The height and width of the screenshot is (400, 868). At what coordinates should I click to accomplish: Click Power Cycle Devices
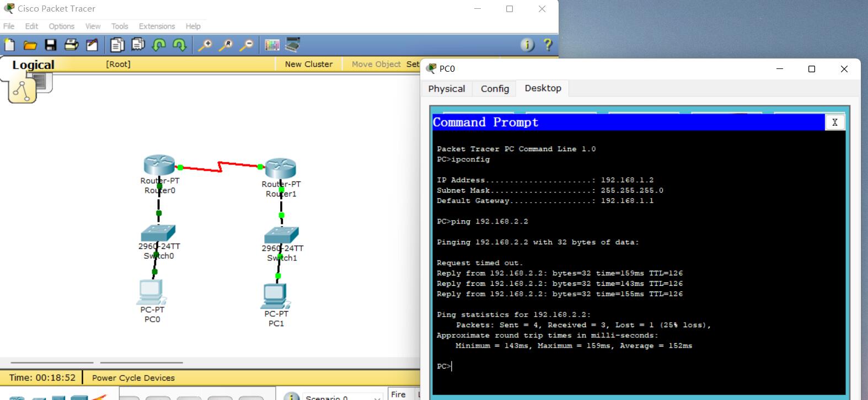tap(133, 378)
